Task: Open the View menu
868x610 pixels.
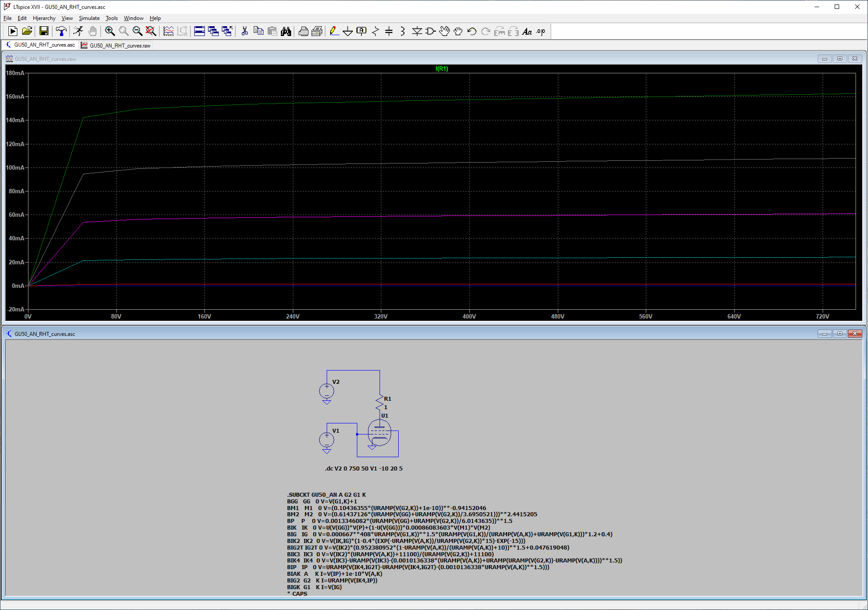Action: tap(67, 18)
